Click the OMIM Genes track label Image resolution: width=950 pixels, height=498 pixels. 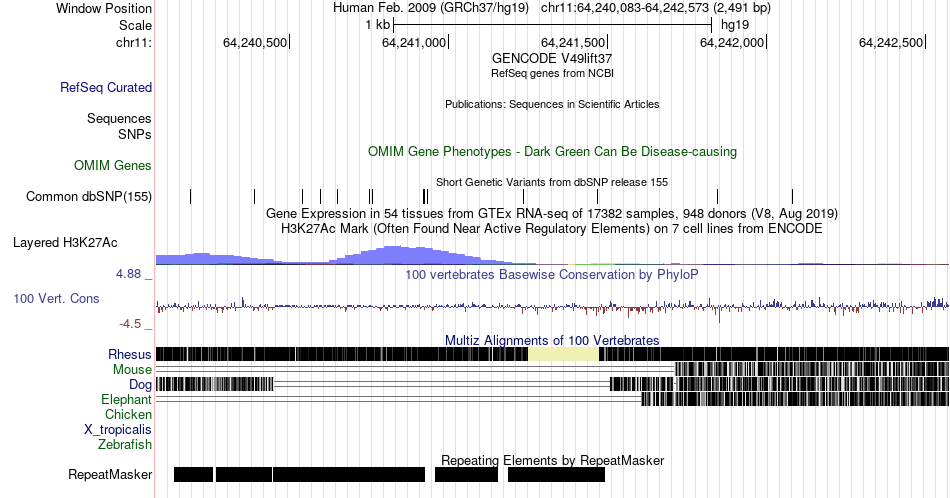[113, 165]
